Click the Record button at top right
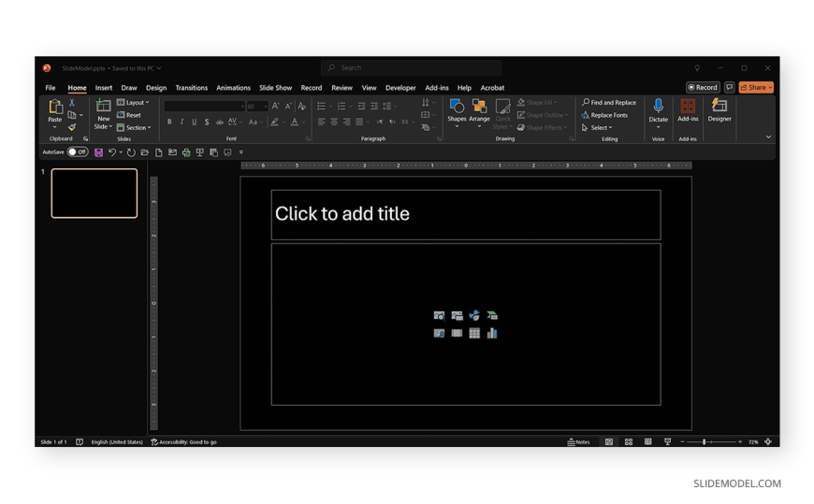 point(703,87)
